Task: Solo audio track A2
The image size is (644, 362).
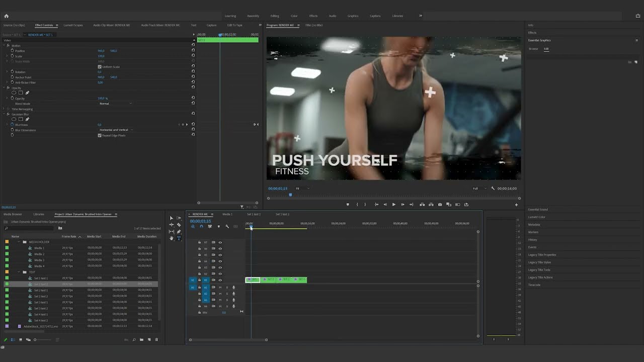Action: pyautogui.click(x=226, y=294)
